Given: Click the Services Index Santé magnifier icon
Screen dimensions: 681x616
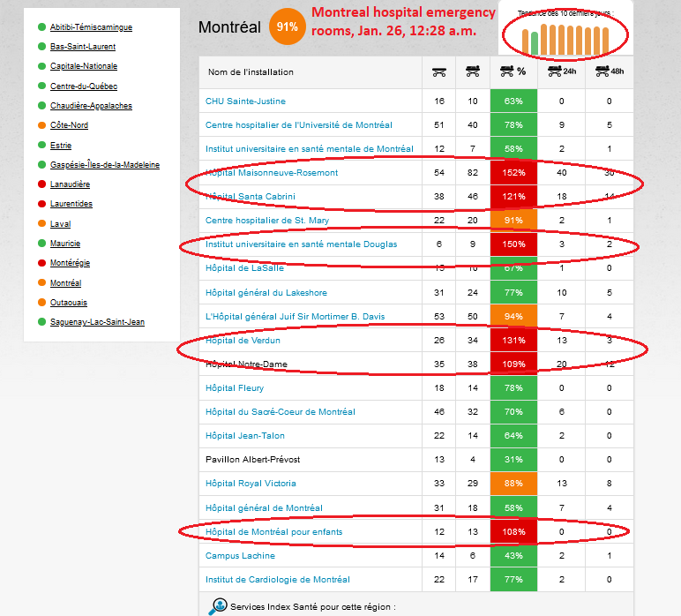Looking at the screenshot, I should [x=218, y=606].
